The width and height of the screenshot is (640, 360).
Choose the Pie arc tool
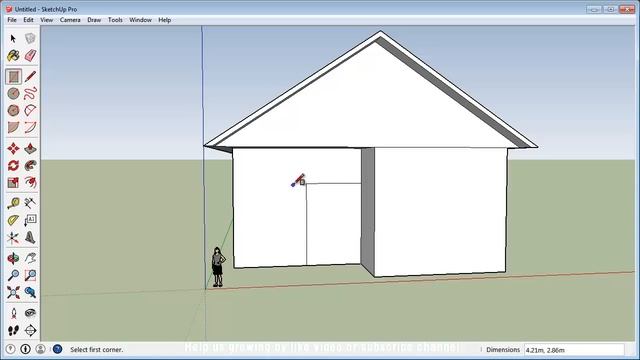(x=13, y=127)
